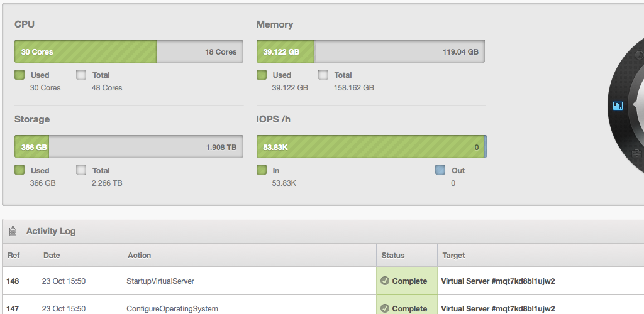This screenshot has height=314, width=644.
Task: Click the IOPS 53.83K in bar
Action: click(x=370, y=147)
